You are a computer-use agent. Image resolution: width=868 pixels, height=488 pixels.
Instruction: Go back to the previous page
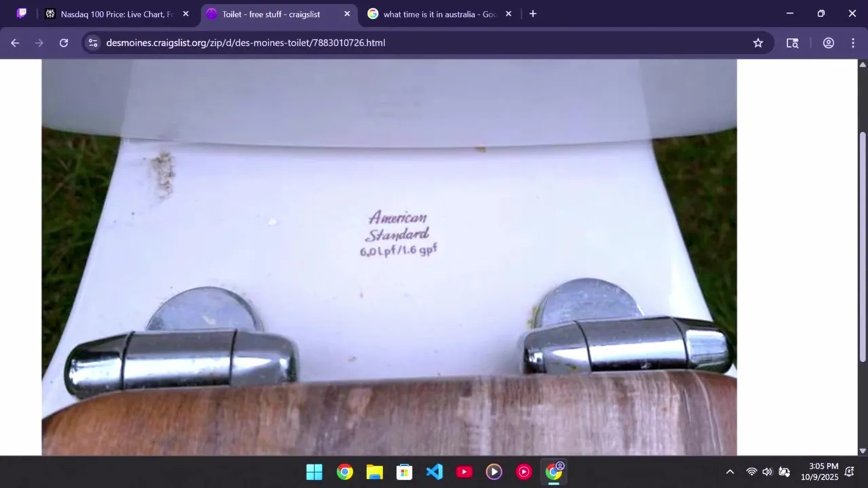click(15, 43)
